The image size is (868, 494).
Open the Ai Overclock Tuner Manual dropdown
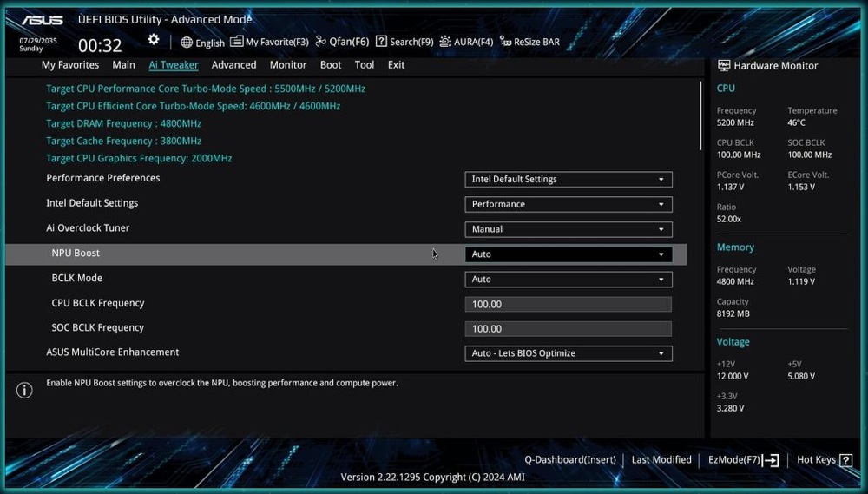pyautogui.click(x=569, y=229)
